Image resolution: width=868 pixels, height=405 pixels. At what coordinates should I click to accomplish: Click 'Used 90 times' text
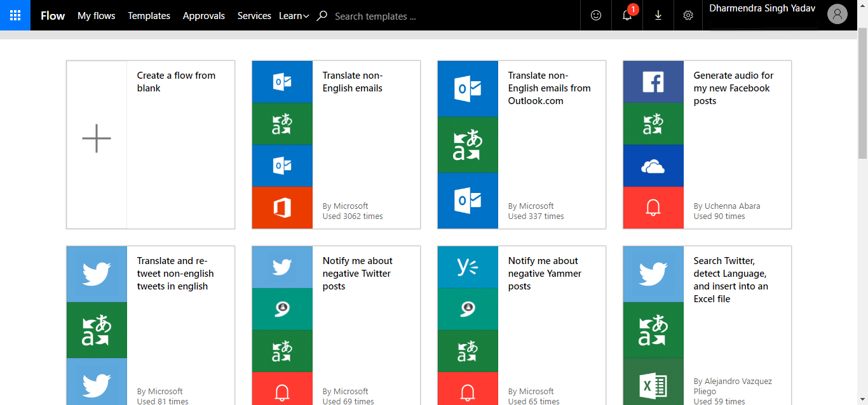pos(719,216)
